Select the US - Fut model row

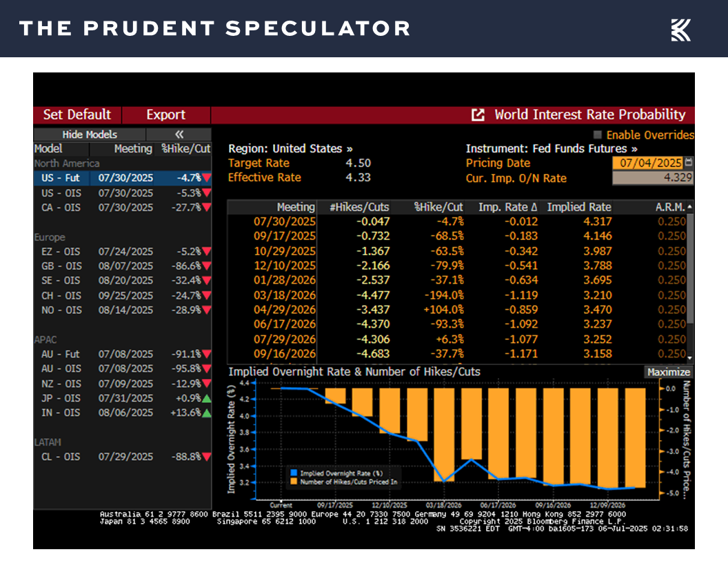123,178
